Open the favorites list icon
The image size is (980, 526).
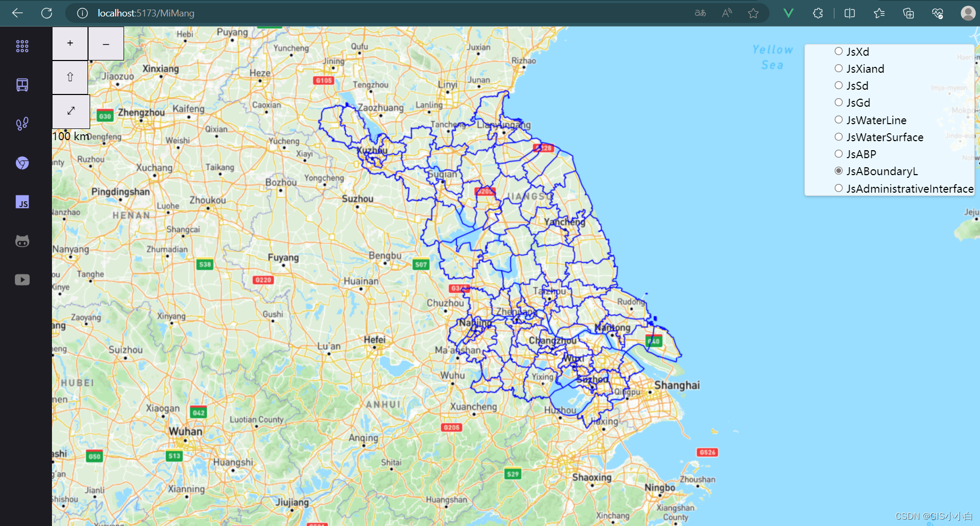click(x=879, y=13)
